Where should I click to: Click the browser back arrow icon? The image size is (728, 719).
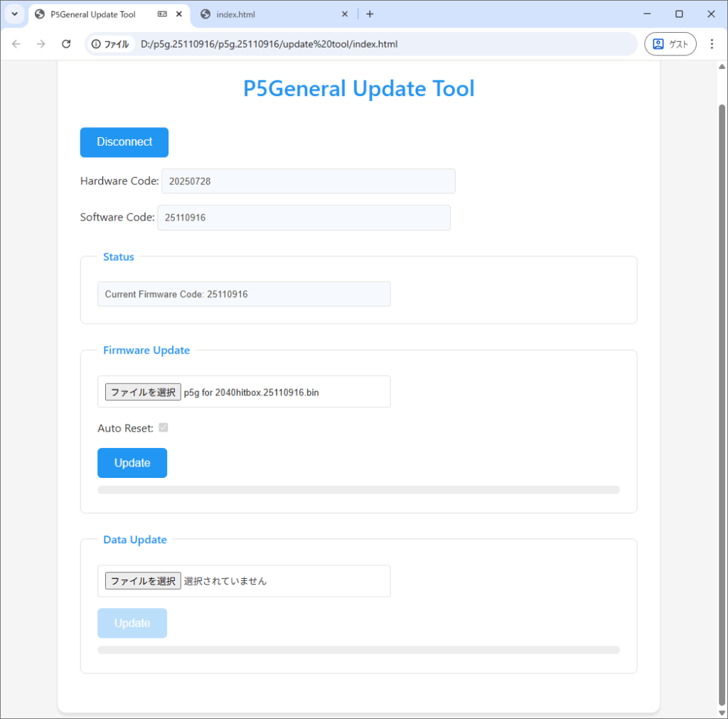click(x=16, y=44)
